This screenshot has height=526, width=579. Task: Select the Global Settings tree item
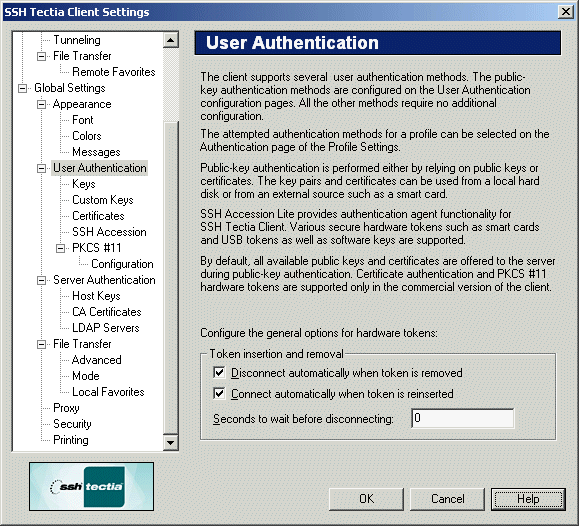[70, 88]
